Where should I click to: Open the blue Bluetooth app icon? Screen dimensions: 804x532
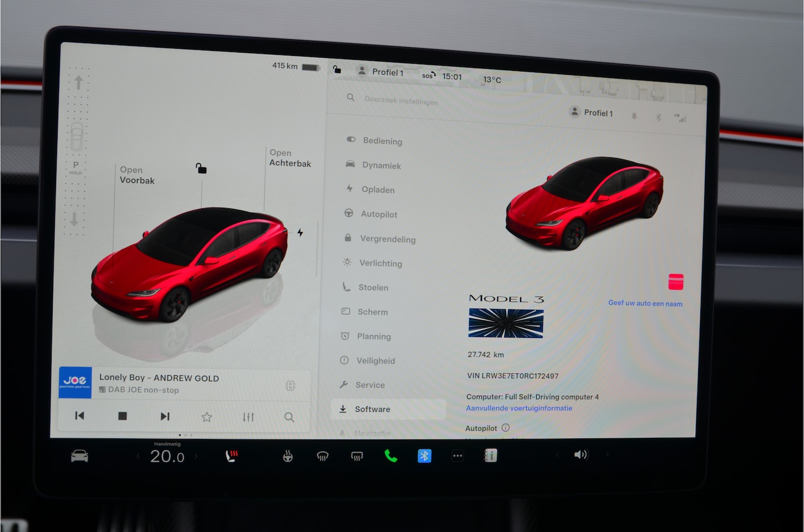(x=424, y=456)
